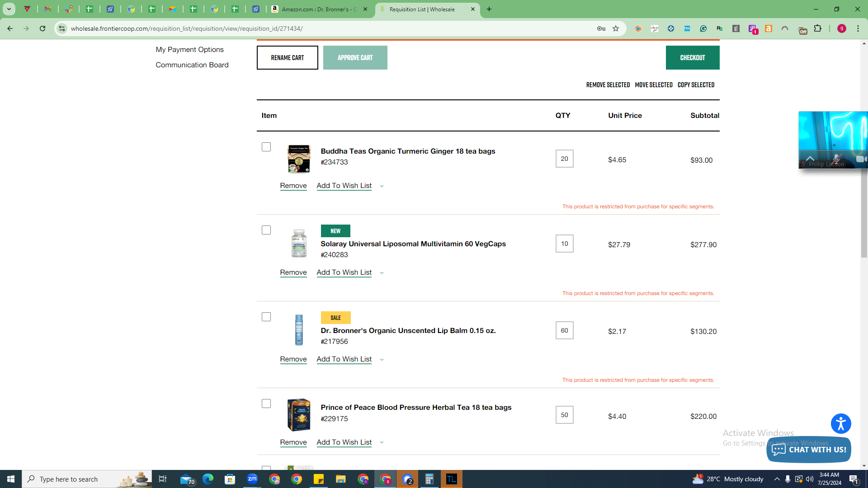
Task: Go back to the previous page
Action: (x=10, y=28)
